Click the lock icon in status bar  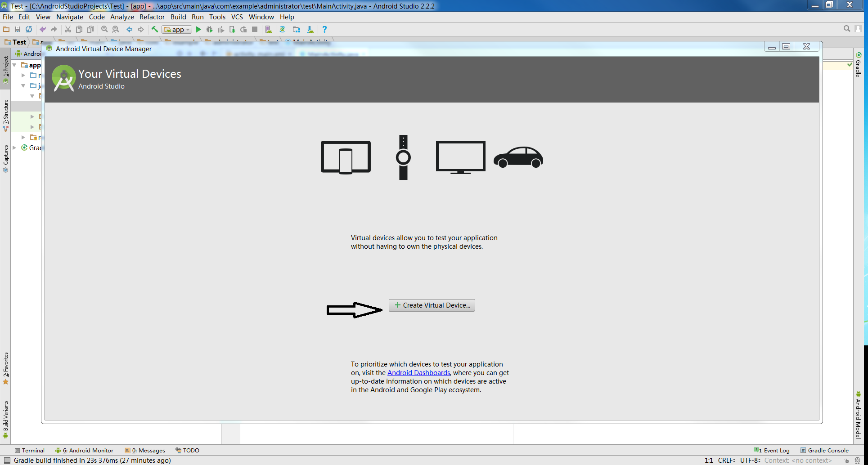pos(847,461)
